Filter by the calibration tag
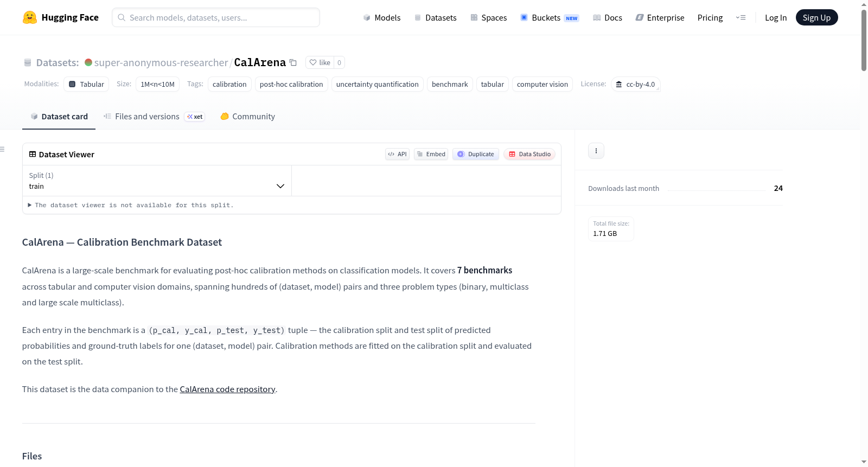Viewport: 868px width, 467px height. (229, 84)
